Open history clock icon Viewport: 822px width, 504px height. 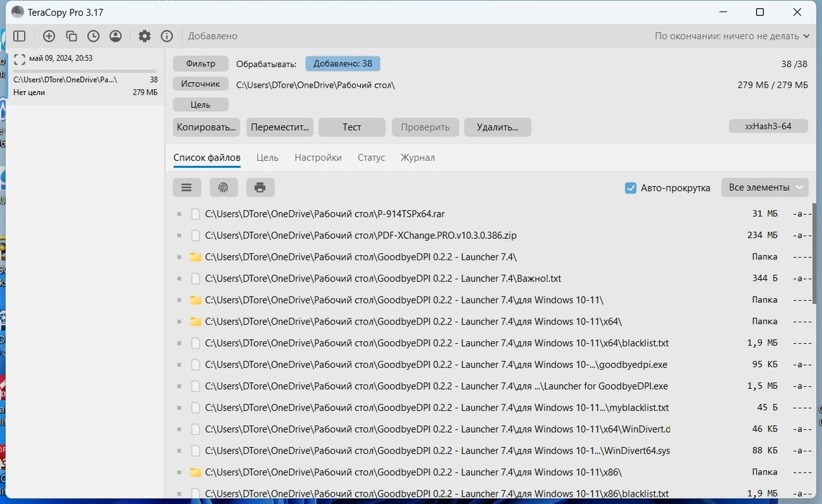click(93, 36)
